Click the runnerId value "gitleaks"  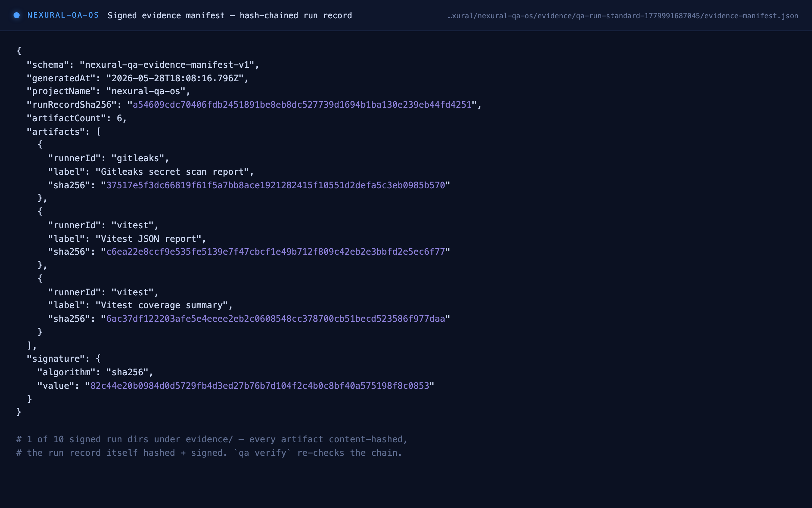[x=138, y=158]
